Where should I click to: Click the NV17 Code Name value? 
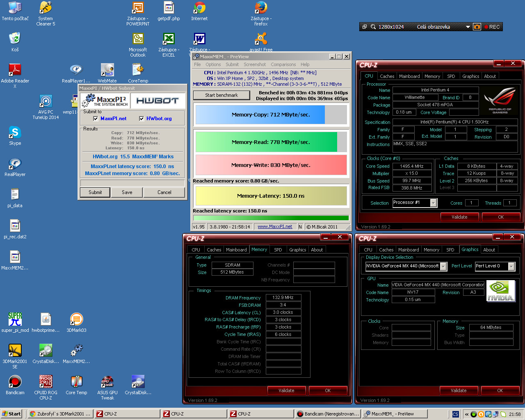click(413, 292)
